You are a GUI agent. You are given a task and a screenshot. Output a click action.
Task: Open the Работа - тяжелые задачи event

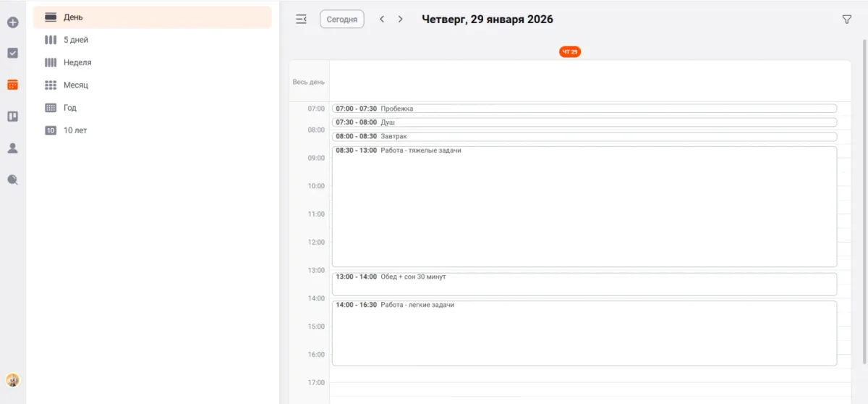583,206
